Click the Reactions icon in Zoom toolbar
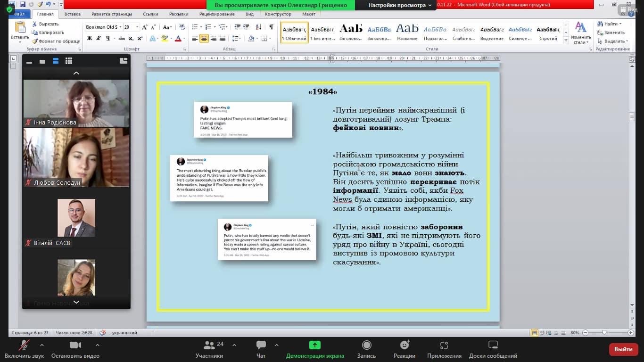The image size is (644, 362). (x=404, y=346)
